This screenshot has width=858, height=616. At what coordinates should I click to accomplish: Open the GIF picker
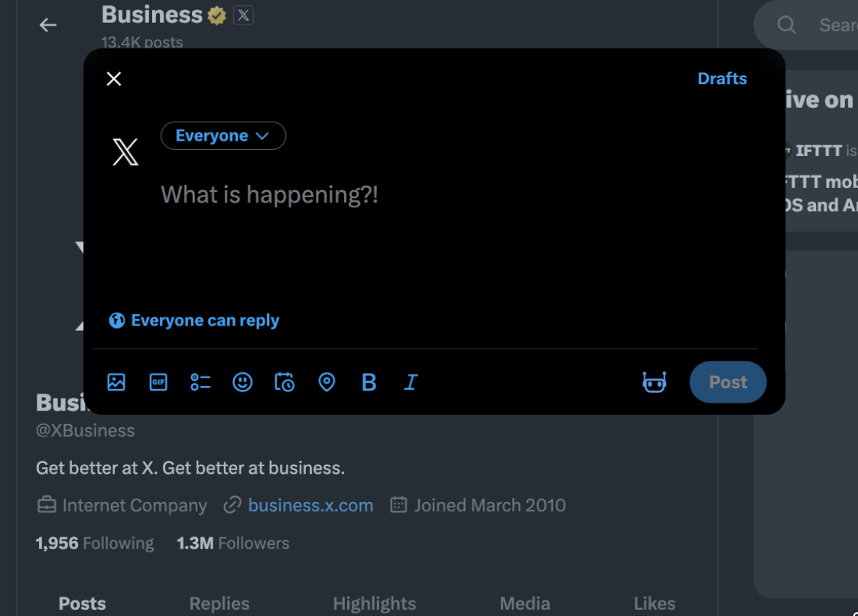tap(158, 382)
